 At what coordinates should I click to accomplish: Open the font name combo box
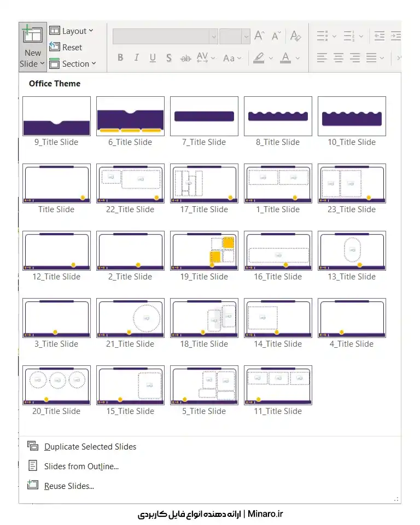(165, 37)
